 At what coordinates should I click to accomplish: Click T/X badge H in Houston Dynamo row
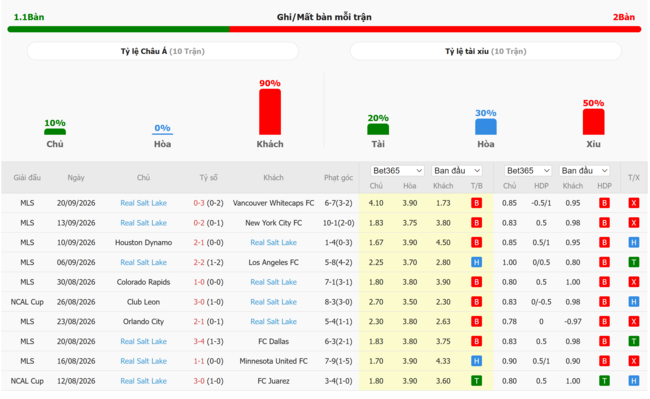click(633, 242)
